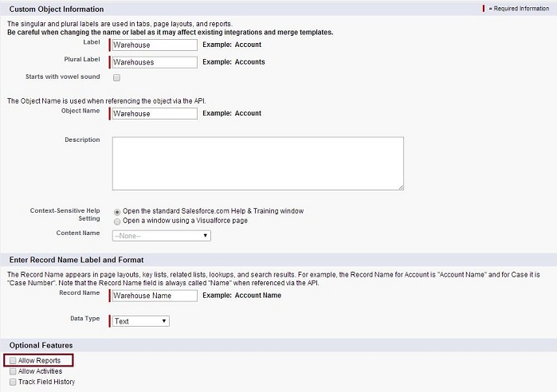Viewport: 557px width, 392px height.
Task: Click the Custom Object Information section heading
Action: 57,10
